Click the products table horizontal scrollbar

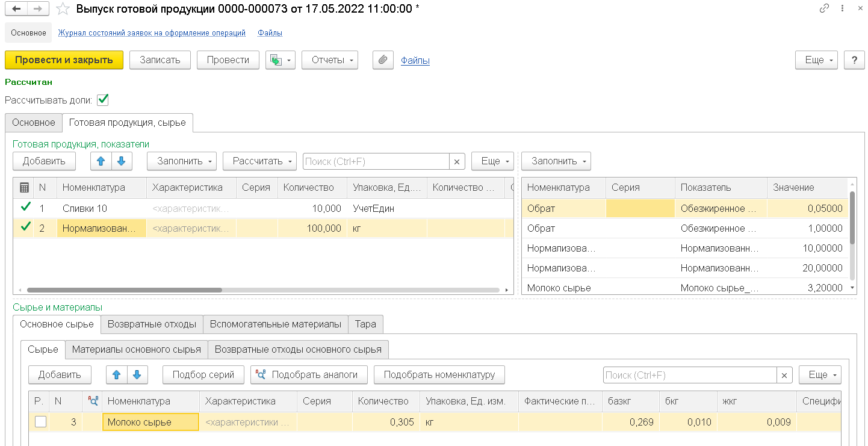click(125, 290)
